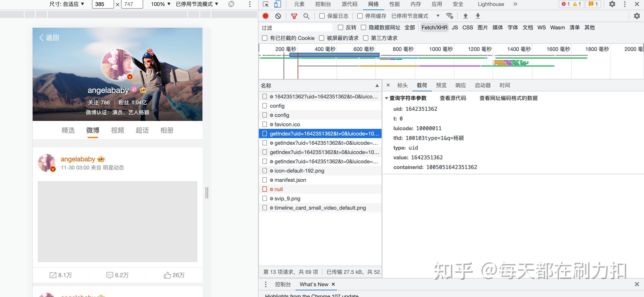Open the 100% zoom dropdown
Screen dimensions: 644x297
[161, 4]
